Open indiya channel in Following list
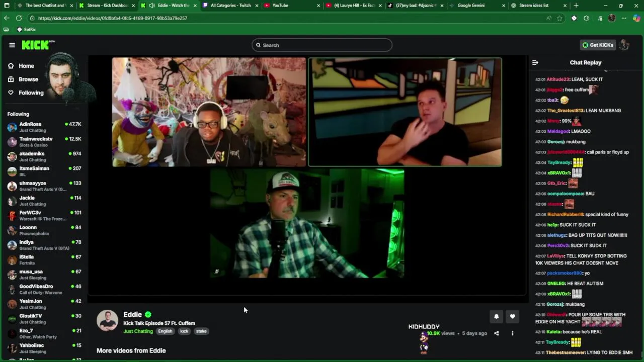The height and width of the screenshot is (362, 644). [44, 245]
